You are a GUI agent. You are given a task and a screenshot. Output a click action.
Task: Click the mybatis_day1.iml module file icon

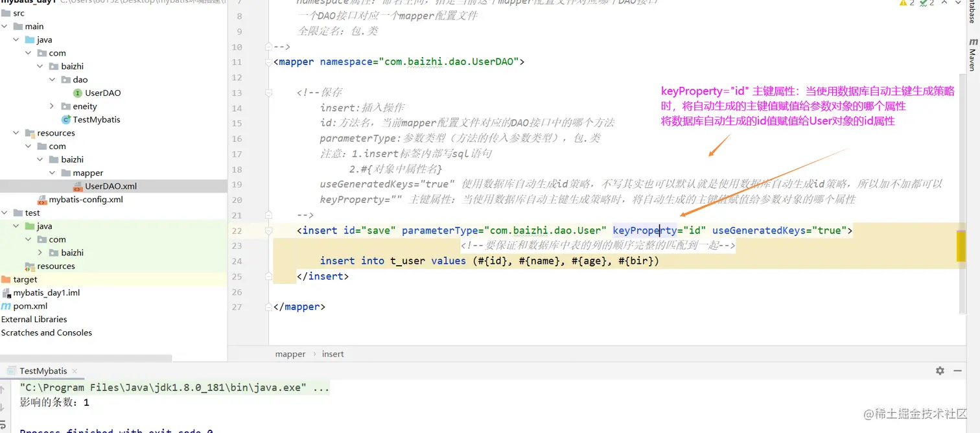(6, 292)
